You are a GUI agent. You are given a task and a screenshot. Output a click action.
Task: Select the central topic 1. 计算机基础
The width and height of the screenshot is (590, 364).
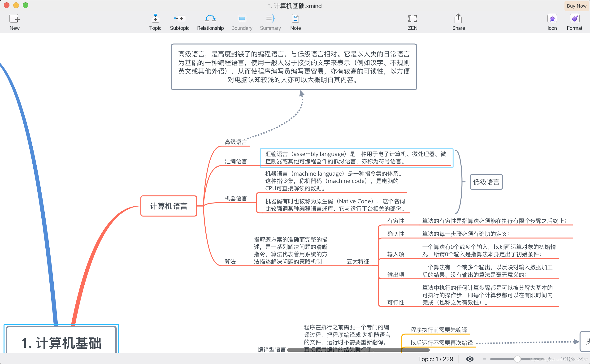(x=61, y=342)
